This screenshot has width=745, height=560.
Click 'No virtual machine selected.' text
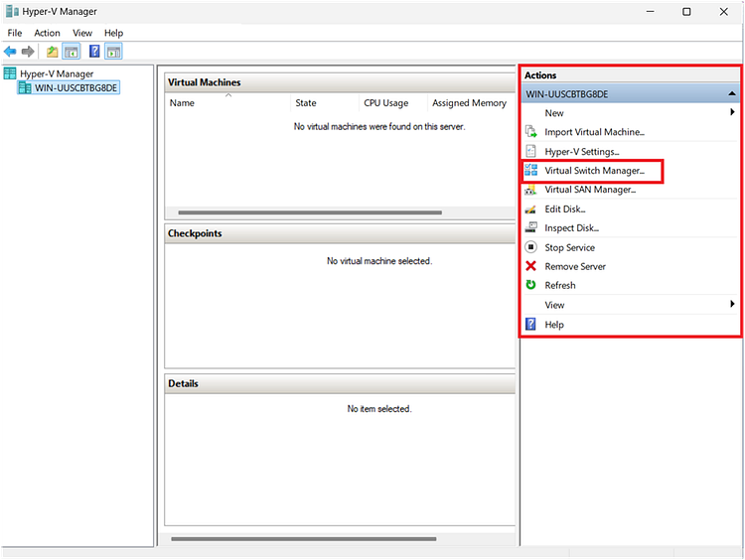(379, 261)
